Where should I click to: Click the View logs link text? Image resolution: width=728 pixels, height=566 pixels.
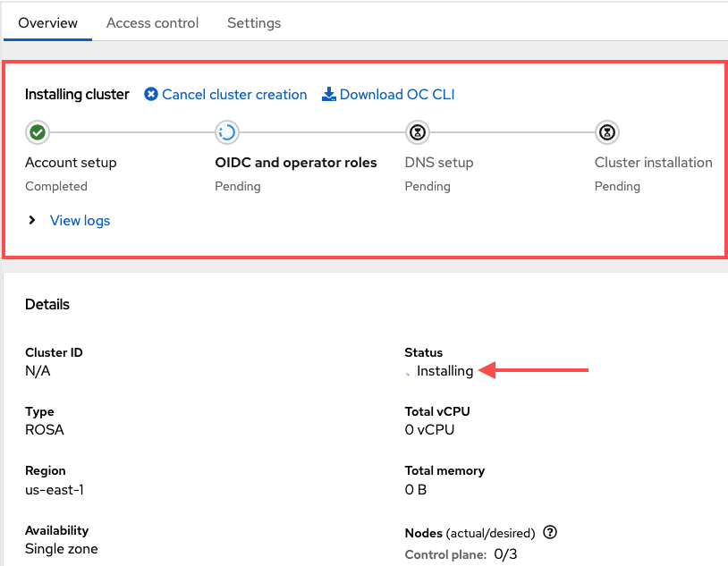click(x=80, y=220)
